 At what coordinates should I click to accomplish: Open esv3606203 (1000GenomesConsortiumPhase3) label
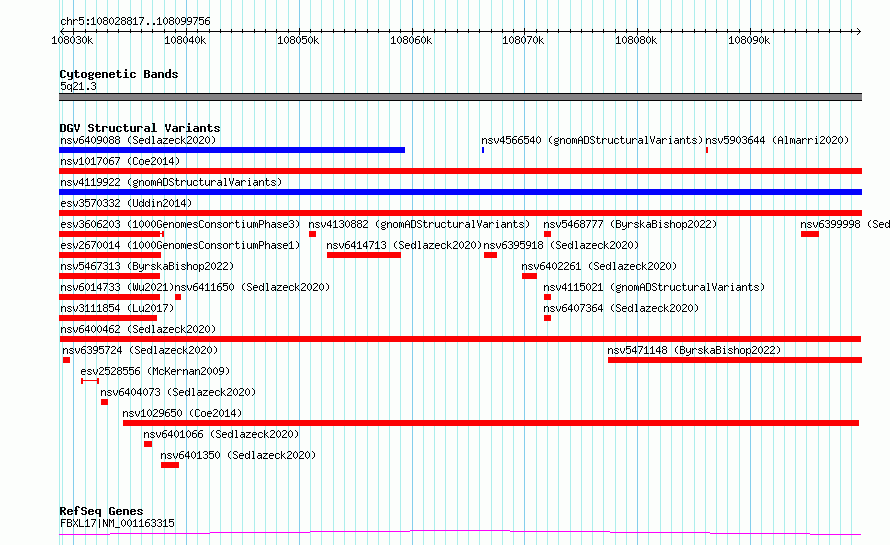point(180,224)
